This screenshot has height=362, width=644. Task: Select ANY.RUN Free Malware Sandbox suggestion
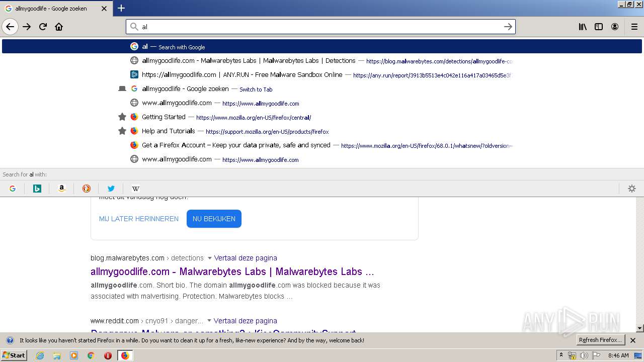tap(322, 74)
